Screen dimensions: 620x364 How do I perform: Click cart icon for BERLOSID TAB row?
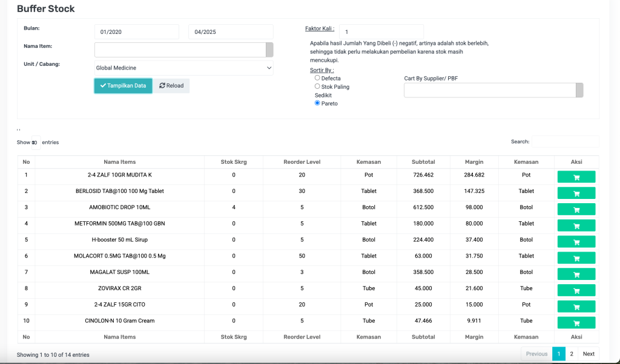(576, 193)
